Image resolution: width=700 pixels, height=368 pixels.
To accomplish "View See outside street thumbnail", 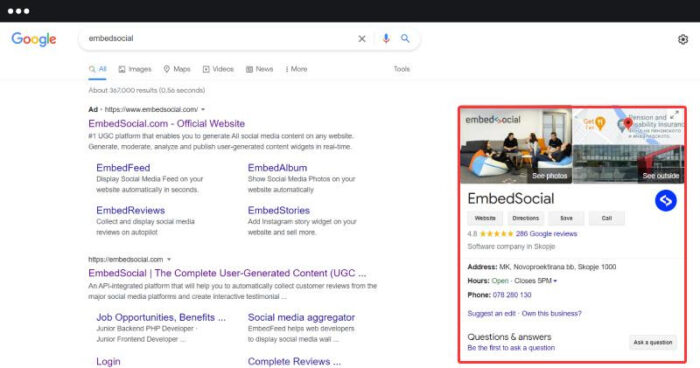I will click(x=629, y=164).
